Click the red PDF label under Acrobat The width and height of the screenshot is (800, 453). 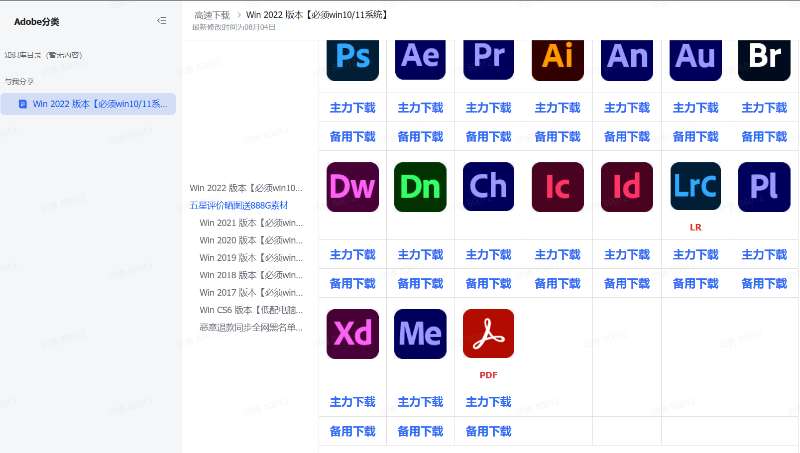pos(488,375)
